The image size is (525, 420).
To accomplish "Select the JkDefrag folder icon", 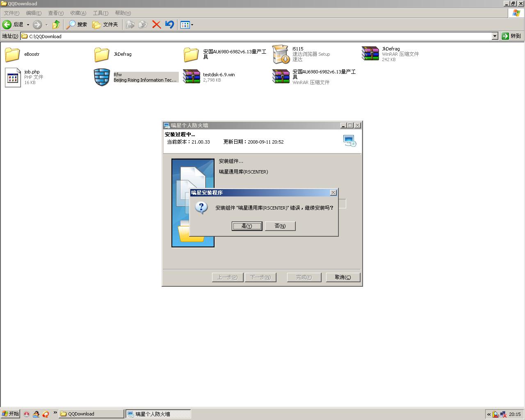I will tap(102, 55).
